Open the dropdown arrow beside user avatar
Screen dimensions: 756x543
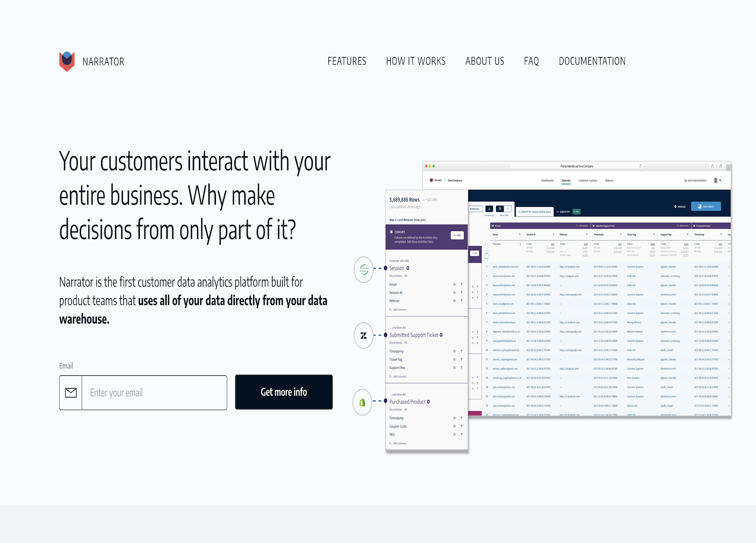pos(721,180)
